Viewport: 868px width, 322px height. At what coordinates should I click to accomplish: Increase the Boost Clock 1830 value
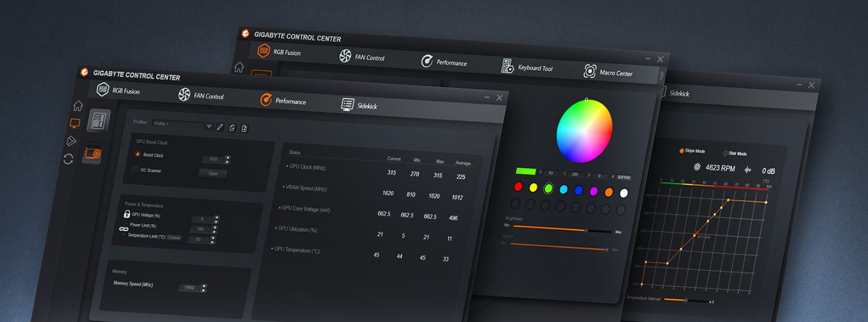tap(228, 157)
